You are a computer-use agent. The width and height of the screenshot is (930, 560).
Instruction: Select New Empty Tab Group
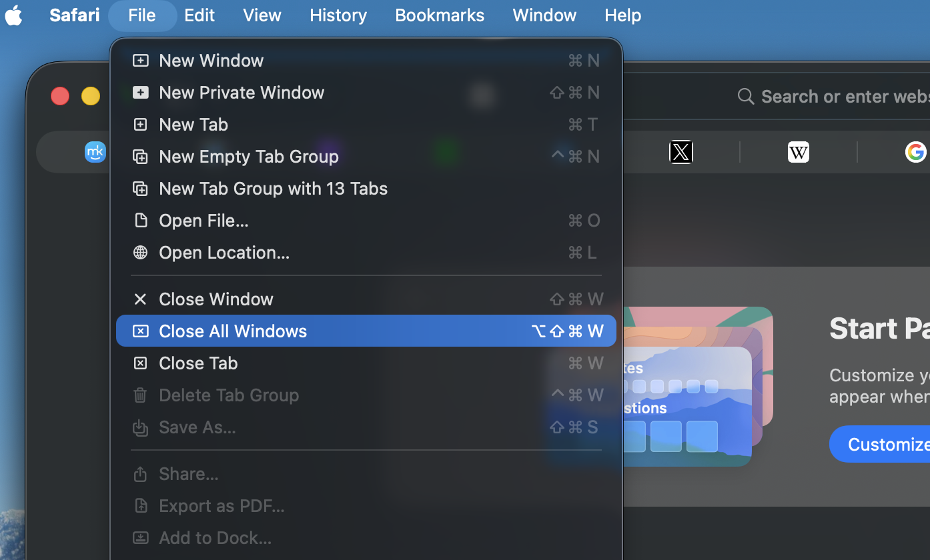(x=249, y=157)
